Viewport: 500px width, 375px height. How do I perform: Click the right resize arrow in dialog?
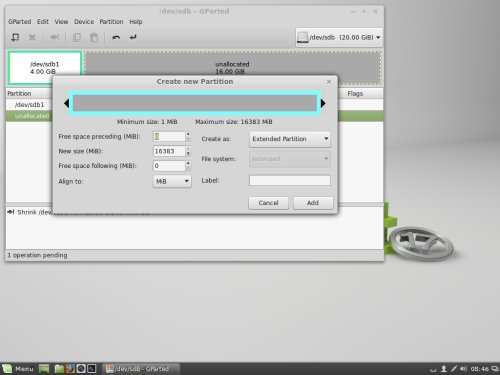pyautogui.click(x=323, y=103)
